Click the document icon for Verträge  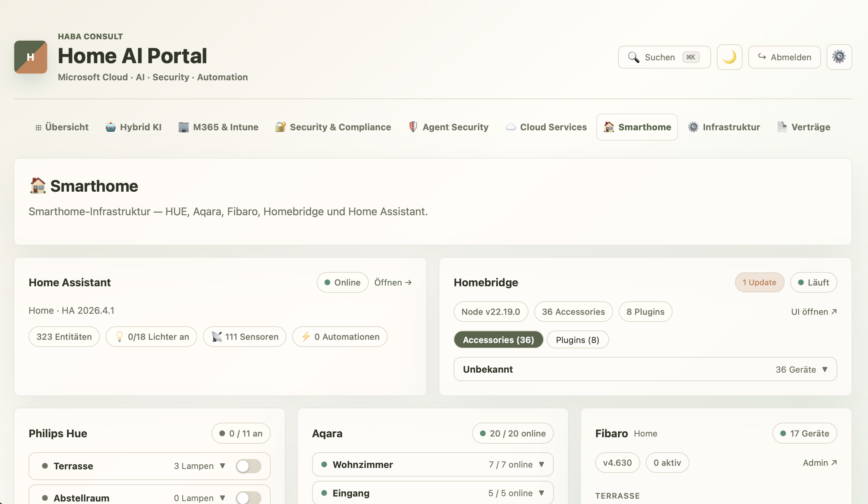(x=782, y=127)
